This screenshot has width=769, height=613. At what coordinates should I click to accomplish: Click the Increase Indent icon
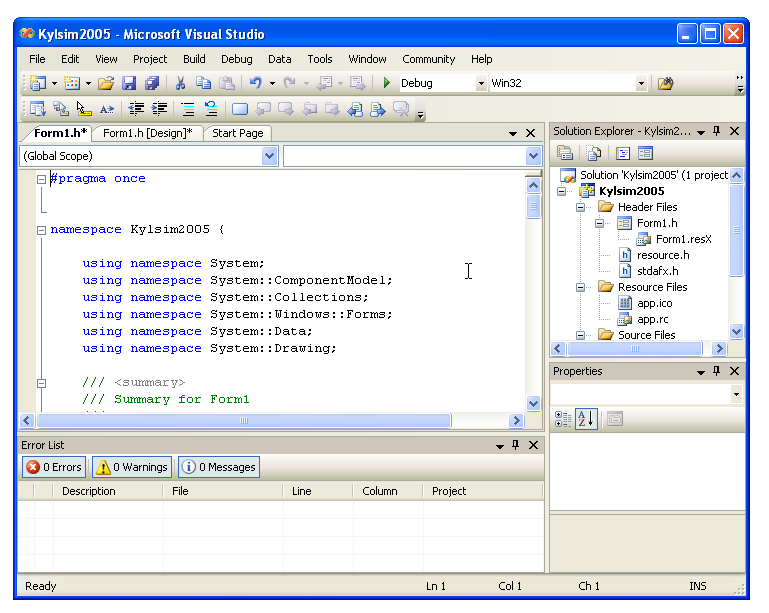[x=159, y=108]
